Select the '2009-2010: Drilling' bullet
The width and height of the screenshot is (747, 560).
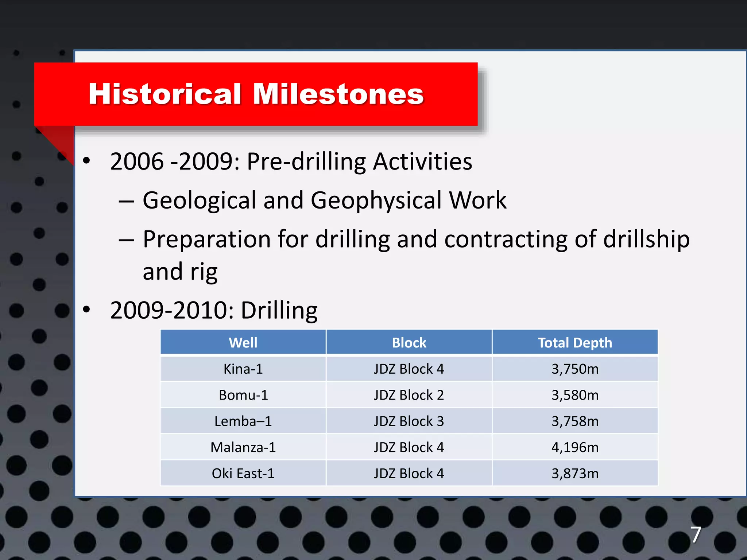214,311
